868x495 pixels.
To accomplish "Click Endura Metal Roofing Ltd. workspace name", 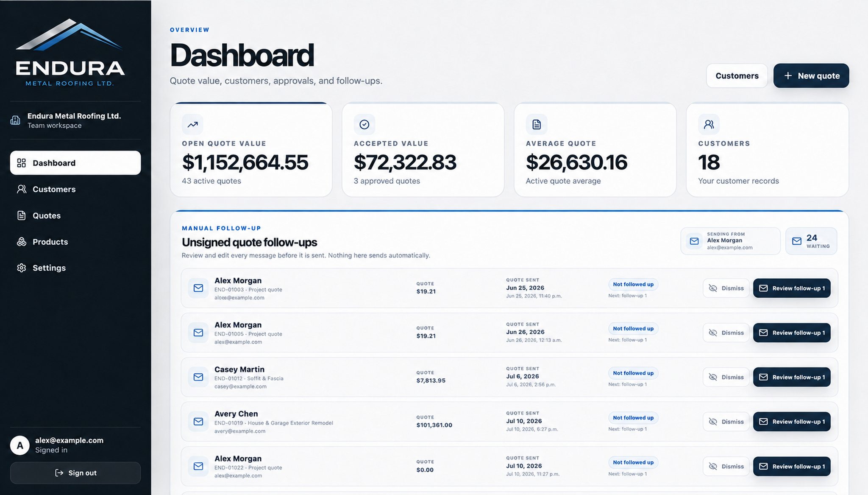I will click(74, 116).
